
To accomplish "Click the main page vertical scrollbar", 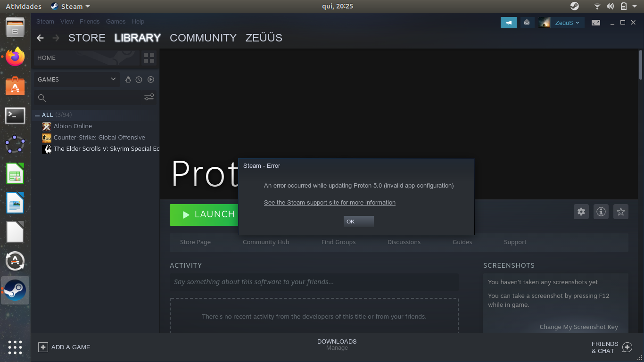I will click(x=641, y=65).
